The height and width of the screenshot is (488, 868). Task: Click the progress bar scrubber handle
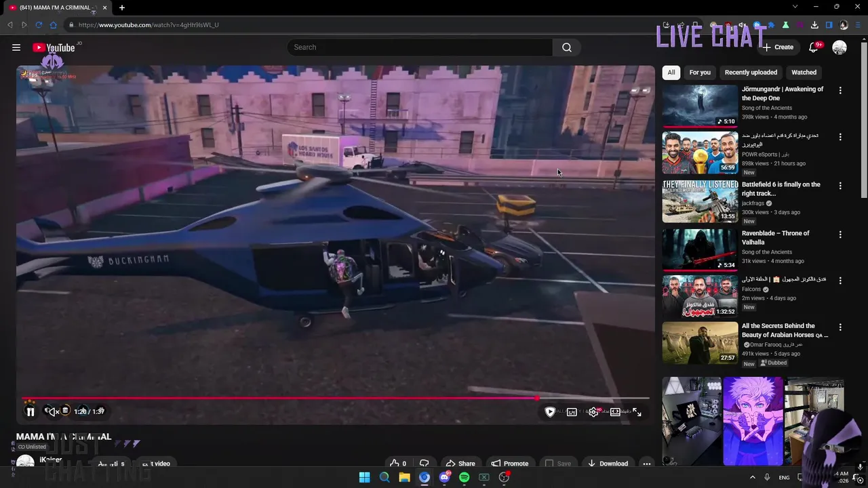coord(537,399)
